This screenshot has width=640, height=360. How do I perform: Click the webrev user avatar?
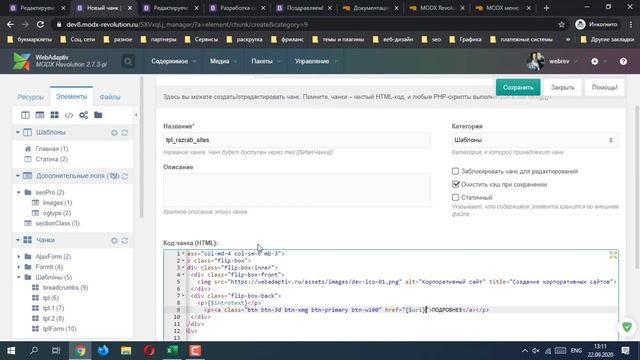pos(536,61)
